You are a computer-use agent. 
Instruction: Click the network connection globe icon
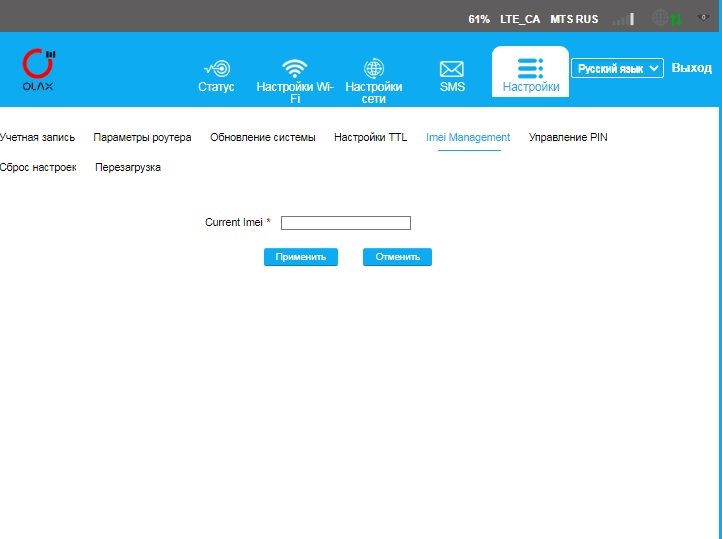tap(661, 18)
